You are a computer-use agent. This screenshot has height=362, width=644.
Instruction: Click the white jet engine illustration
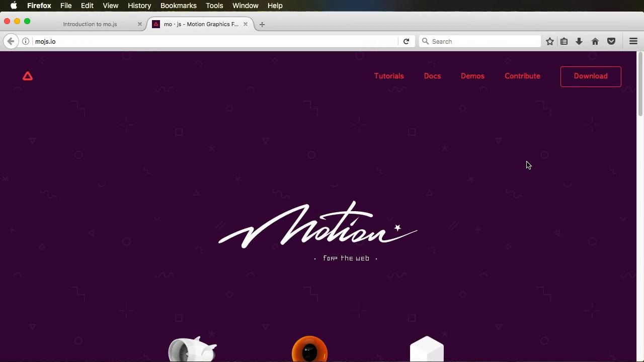[193, 349]
